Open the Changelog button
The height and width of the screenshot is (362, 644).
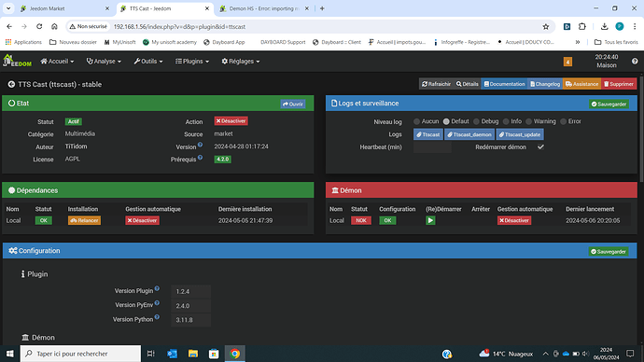[x=545, y=84]
